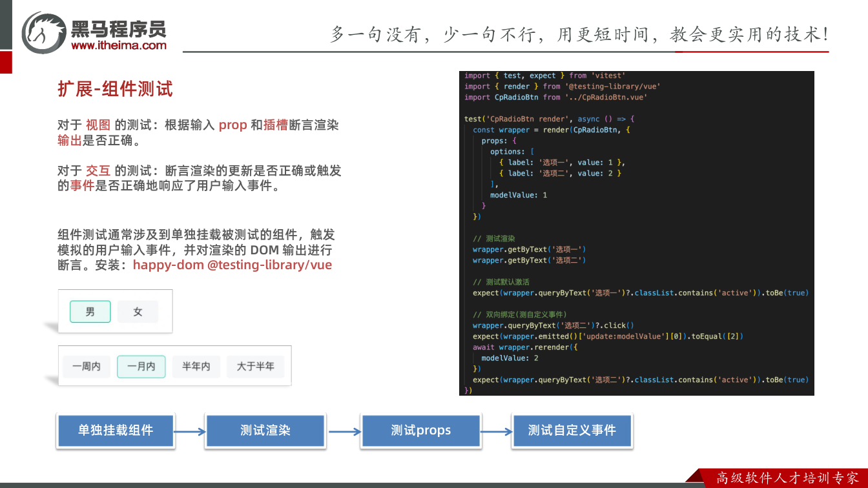Choose the 一月内 radio option
Viewport: 868px width, 488px height.
pos(141,367)
